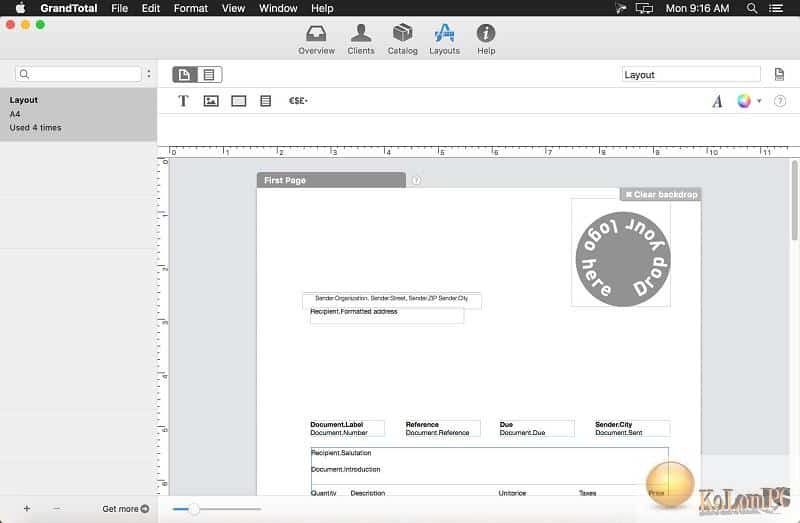The image size is (800, 523).
Task: Open the Format menu
Action: (x=190, y=8)
